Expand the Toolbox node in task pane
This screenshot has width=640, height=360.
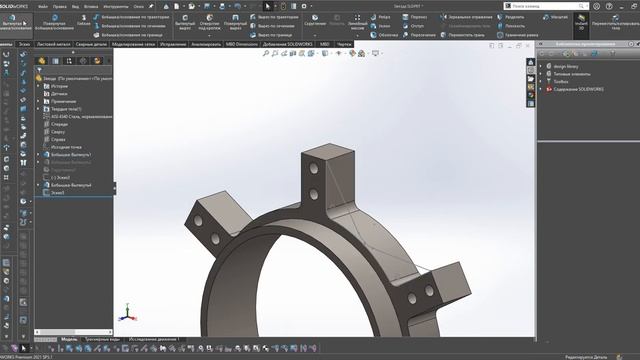point(541,82)
